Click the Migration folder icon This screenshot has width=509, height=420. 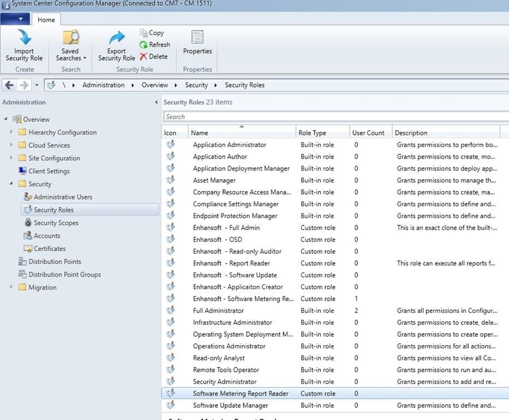(x=22, y=287)
